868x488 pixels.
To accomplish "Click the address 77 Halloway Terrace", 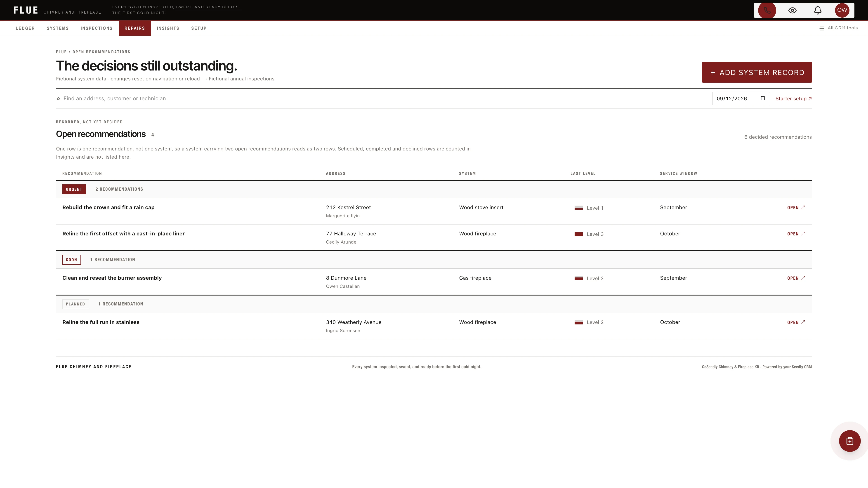I will pos(351,234).
